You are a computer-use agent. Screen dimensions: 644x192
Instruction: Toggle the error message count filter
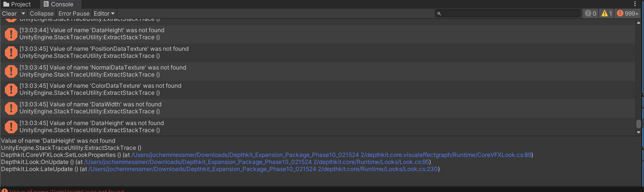coord(627,14)
